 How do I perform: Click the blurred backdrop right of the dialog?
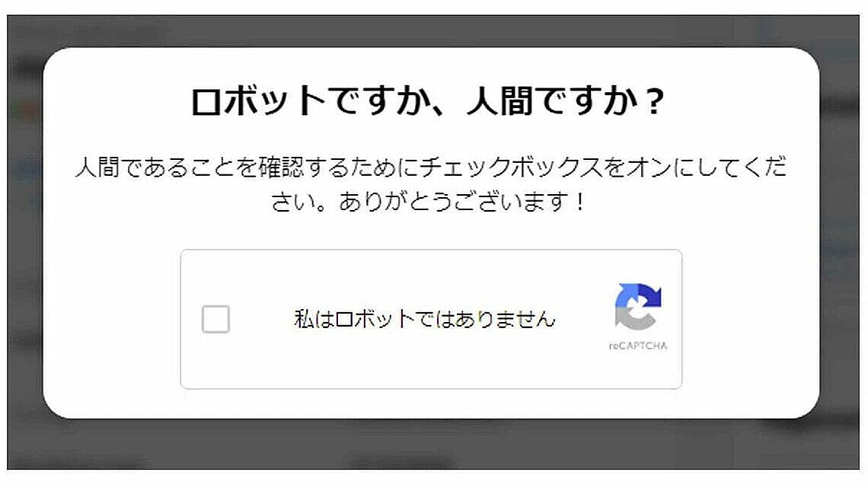[840, 232]
